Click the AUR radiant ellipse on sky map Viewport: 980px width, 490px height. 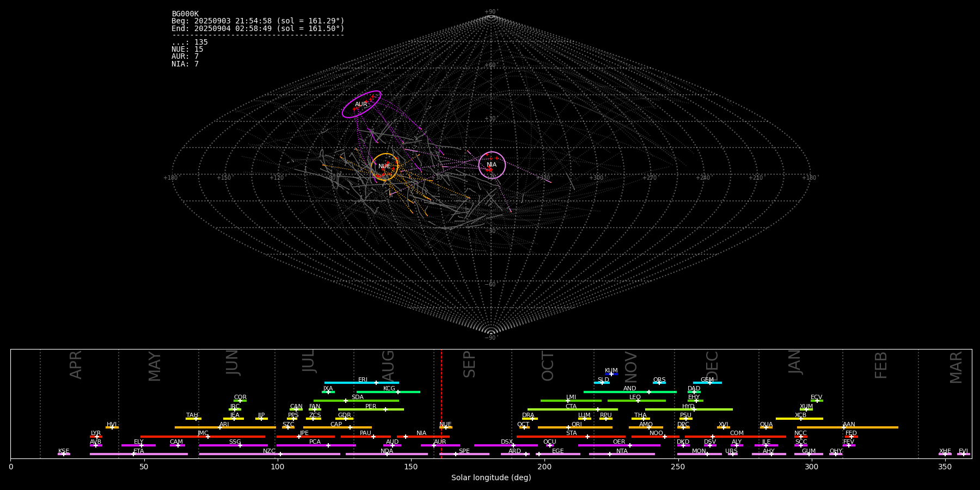pos(362,104)
